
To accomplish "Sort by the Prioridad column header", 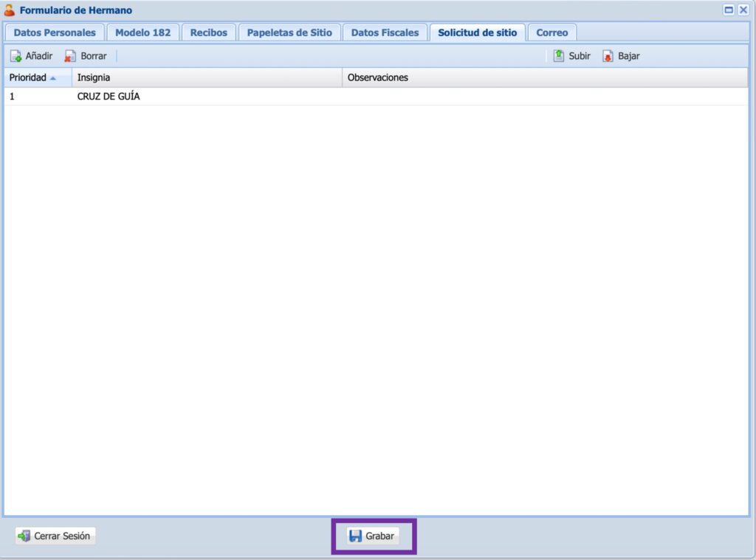I will 28,77.
